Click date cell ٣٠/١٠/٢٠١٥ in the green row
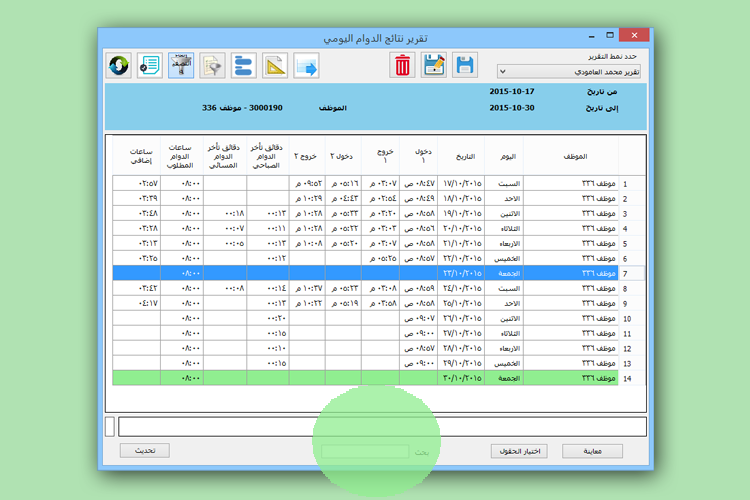This screenshot has height=500, width=750. [x=461, y=378]
